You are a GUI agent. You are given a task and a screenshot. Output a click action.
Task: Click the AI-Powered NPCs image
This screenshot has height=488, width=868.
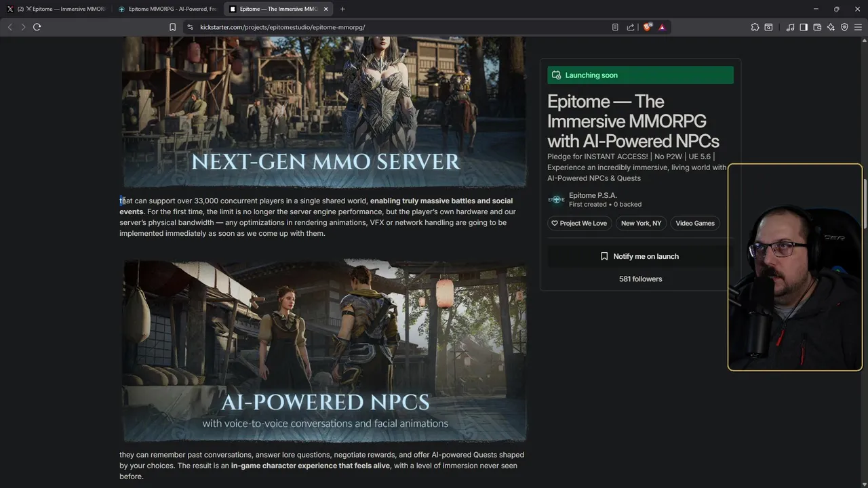(324, 351)
